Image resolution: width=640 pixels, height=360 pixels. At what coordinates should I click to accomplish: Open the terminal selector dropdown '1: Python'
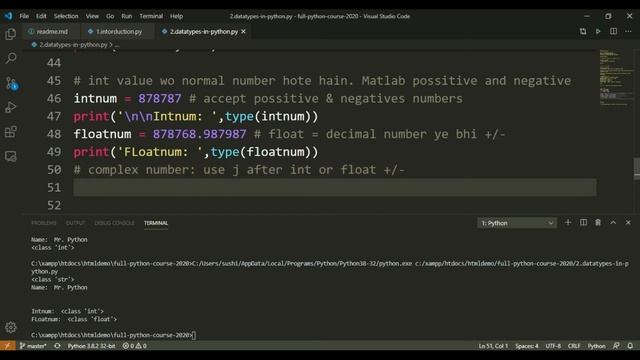click(x=517, y=223)
